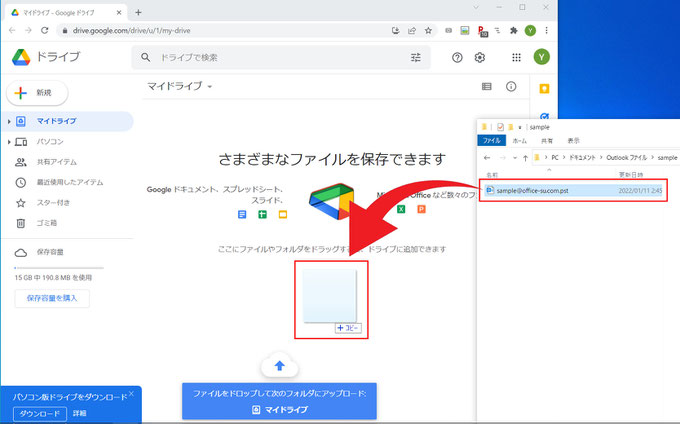Bookmark this page with the star
Screen dimensions: 680x424
pyautogui.click(x=428, y=30)
